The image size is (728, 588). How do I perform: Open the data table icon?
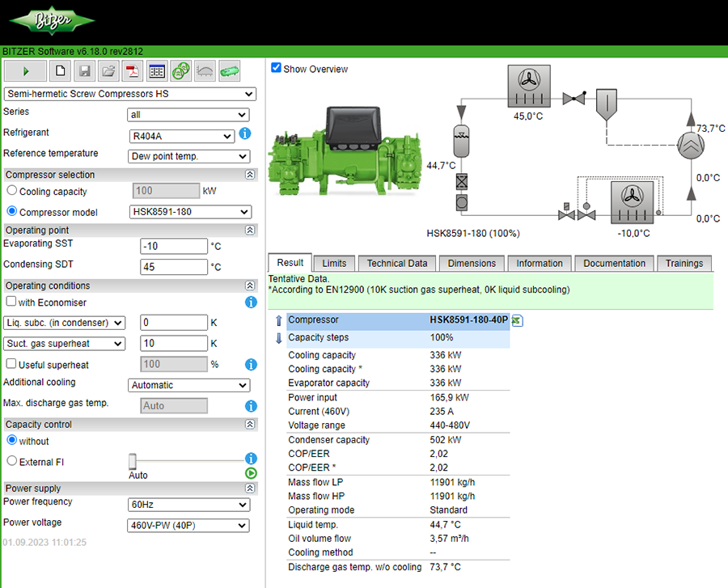[x=157, y=71]
